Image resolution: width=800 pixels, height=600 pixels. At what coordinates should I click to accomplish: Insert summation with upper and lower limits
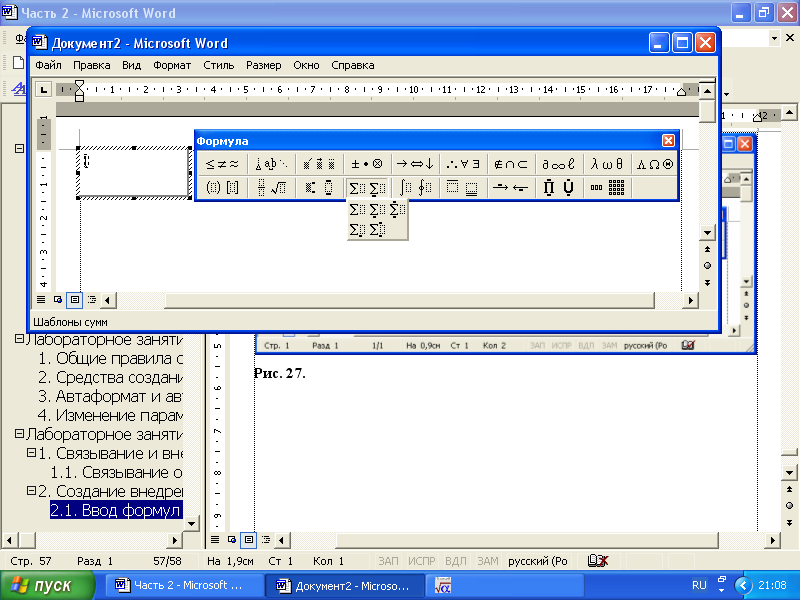coord(397,209)
